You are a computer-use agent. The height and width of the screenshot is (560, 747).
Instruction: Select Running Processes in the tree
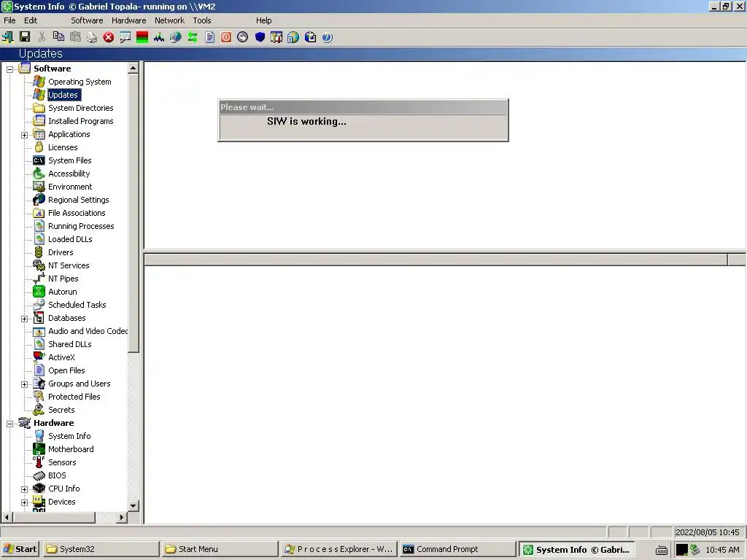click(x=81, y=226)
